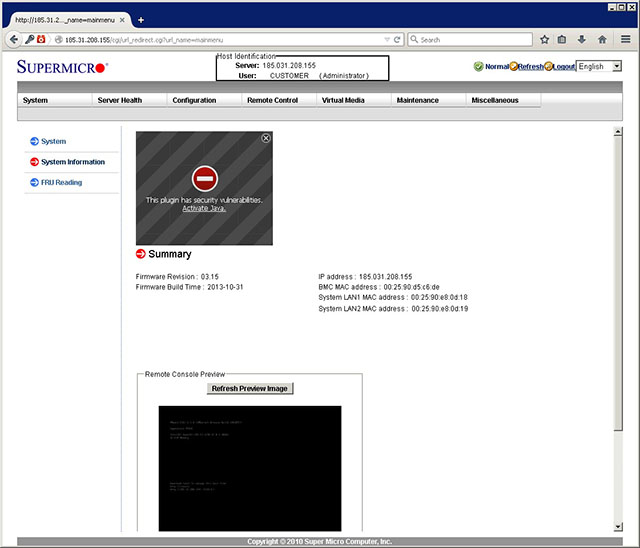This screenshot has width=640, height=548.
Task: Dismiss the blocked plugin box with X
Action: 266,138
